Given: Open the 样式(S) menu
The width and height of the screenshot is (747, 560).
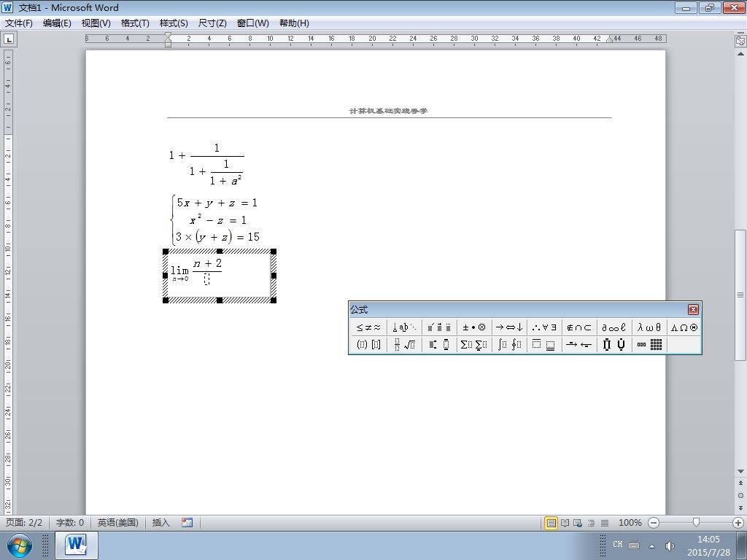Looking at the screenshot, I should [174, 23].
